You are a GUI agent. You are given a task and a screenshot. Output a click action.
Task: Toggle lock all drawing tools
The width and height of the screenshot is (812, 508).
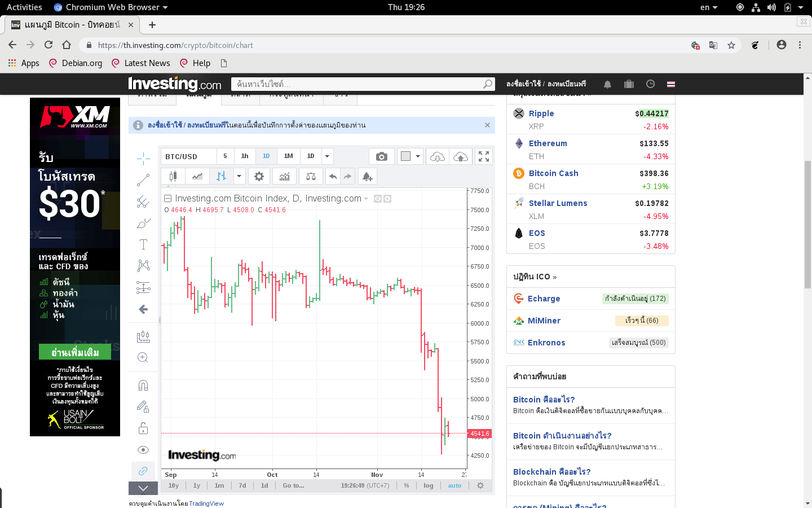pyautogui.click(x=143, y=428)
